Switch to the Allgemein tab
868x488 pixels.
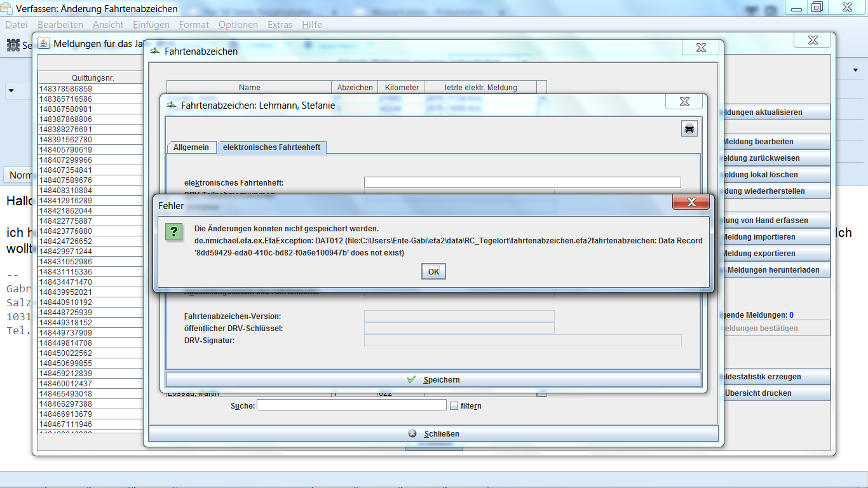[191, 147]
